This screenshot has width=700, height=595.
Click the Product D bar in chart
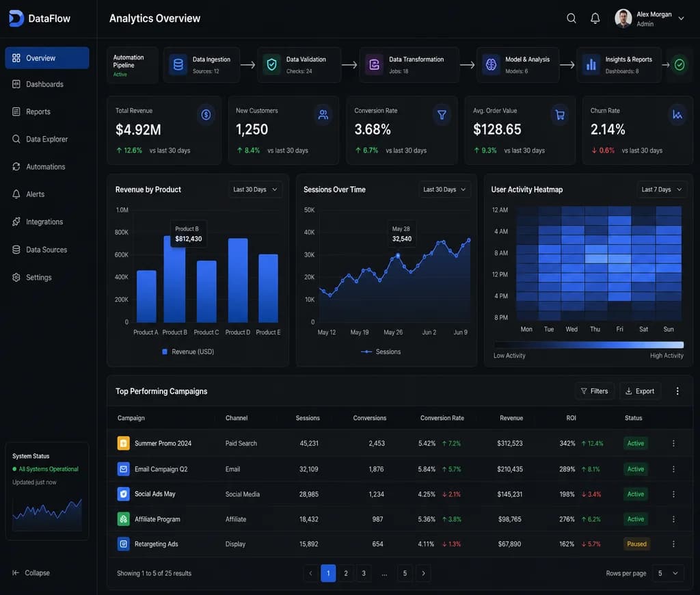pos(238,280)
